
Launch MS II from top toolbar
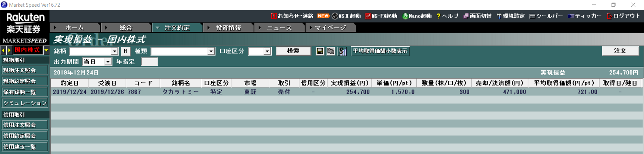346,16
